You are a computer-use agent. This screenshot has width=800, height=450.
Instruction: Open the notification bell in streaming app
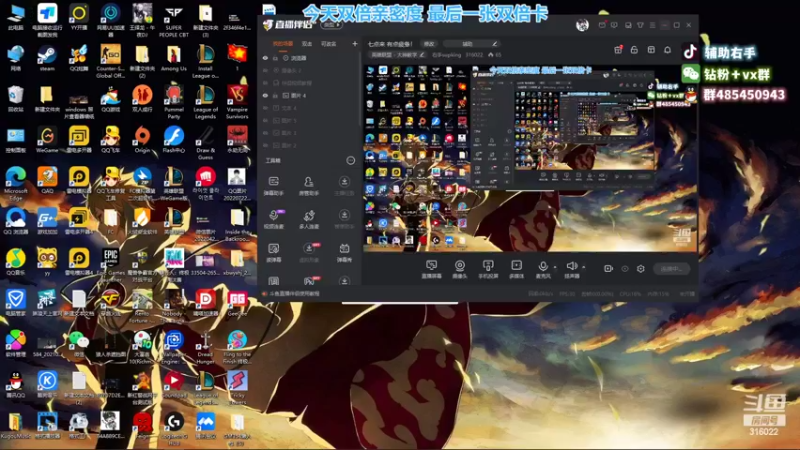pyautogui.click(x=667, y=49)
